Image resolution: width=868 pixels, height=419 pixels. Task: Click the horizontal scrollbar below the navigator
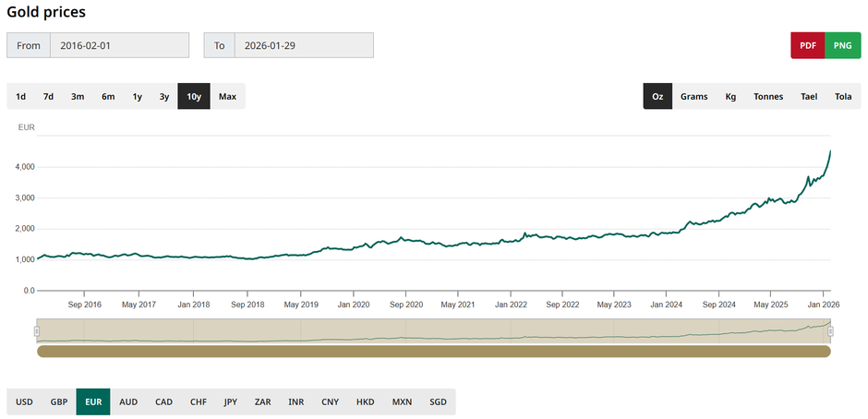433,351
